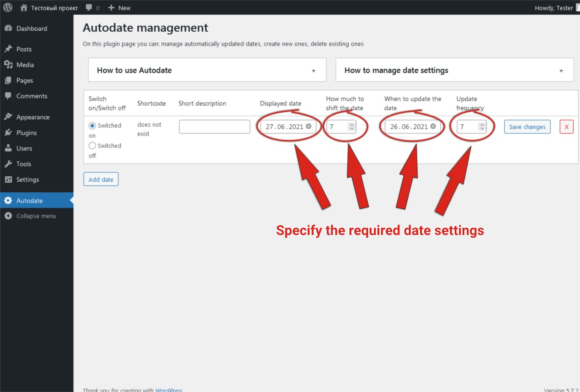Click the Autodate gear icon

click(x=8, y=201)
